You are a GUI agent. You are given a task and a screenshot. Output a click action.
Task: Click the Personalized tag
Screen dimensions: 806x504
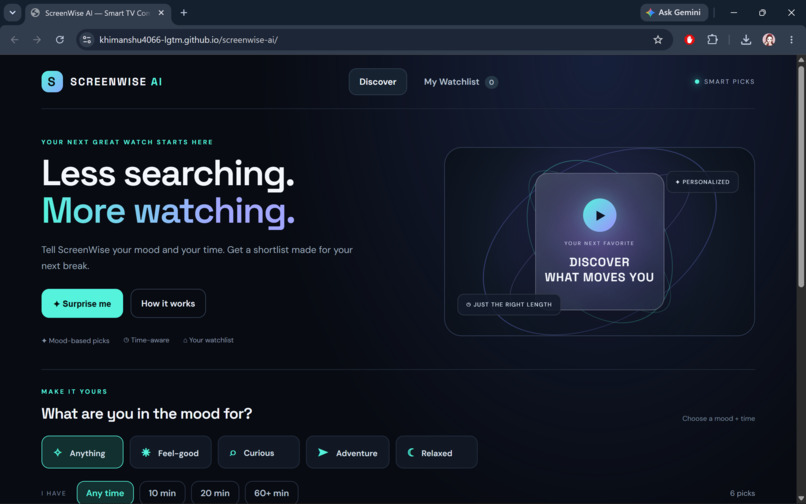[702, 182]
